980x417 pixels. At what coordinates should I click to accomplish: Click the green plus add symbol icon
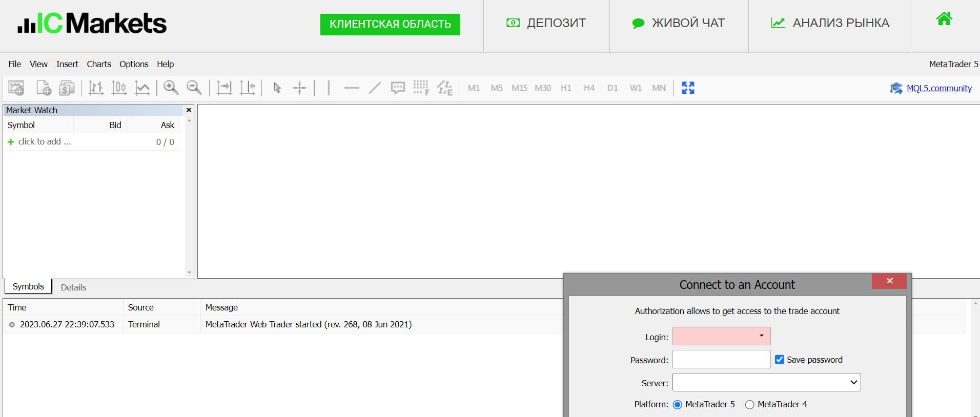[x=11, y=142]
